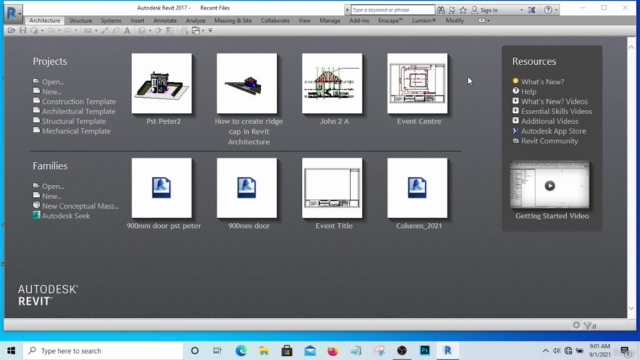The height and width of the screenshot is (360, 640).
Task: Click the circular status icon beside filter
Action: pos(576,325)
